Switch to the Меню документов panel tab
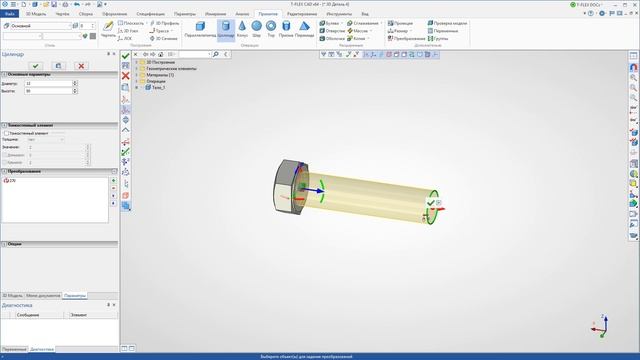This screenshot has width=640, height=360. click(43, 296)
